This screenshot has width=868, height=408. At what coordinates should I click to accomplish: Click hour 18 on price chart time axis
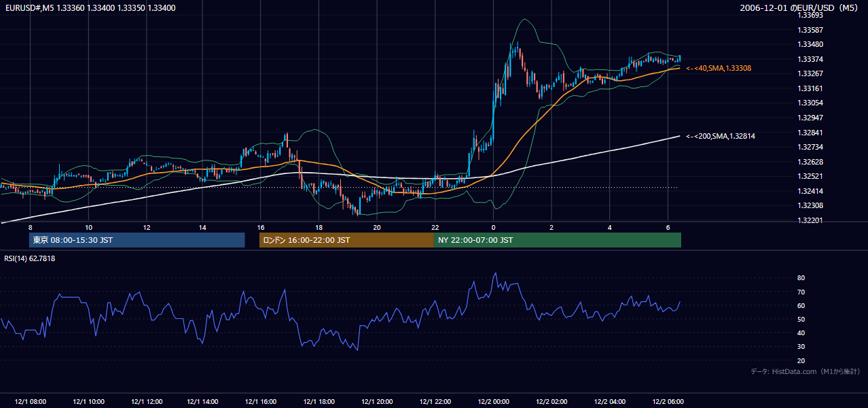coord(319,227)
